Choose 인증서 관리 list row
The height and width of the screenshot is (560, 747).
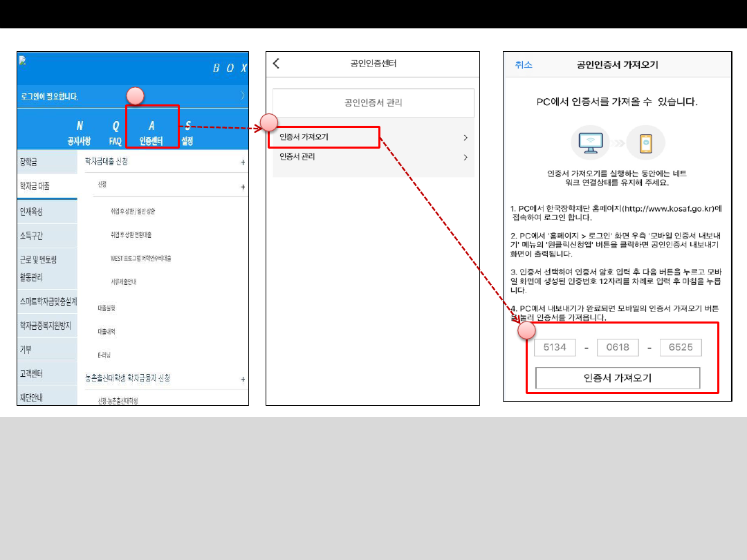[373, 157]
